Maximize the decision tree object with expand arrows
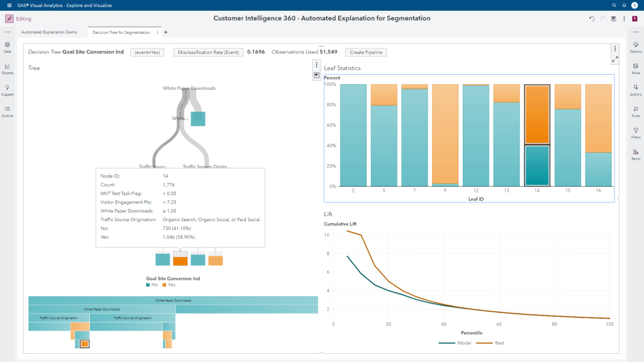 (614, 59)
